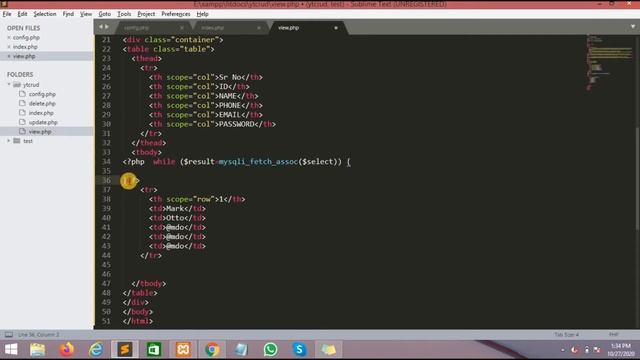Open update.php in ytcrud folder
640x360 pixels.
point(43,122)
